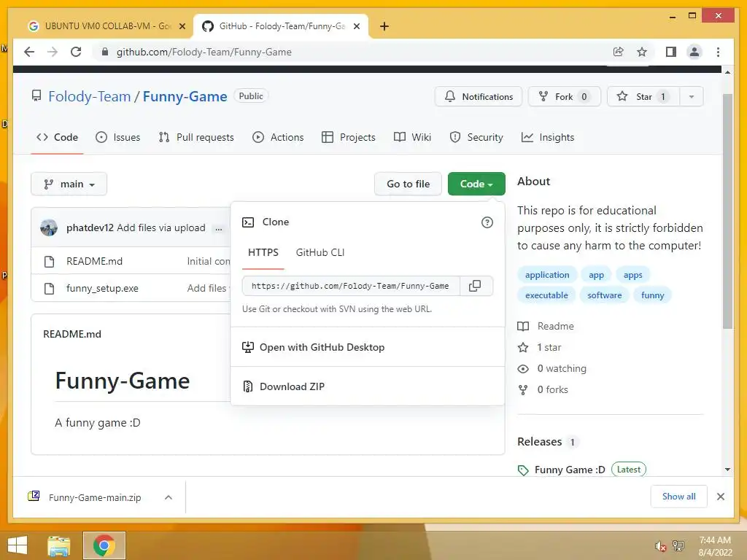747x560 pixels.
Task: Click phatdev12's avatar image
Action: [x=49, y=227]
